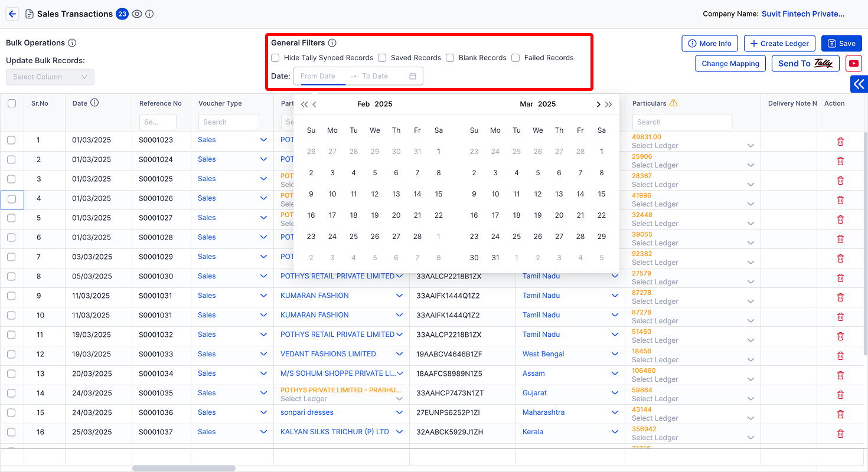Save the sales transactions

click(841, 44)
